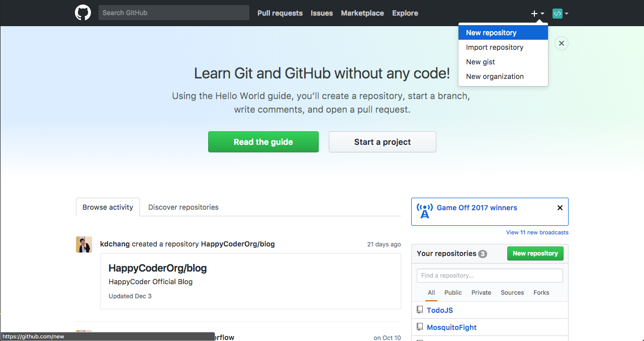The width and height of the screenshot is (644, 341).
Task: Click the teal gist code icon in header
Action: [558, 13]
